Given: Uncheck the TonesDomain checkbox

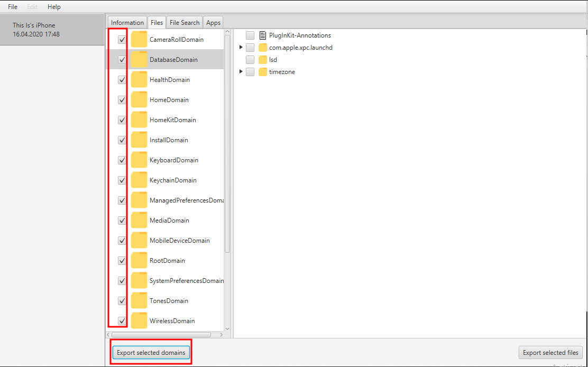Looking at the screenshot, I should click(122, 301).
